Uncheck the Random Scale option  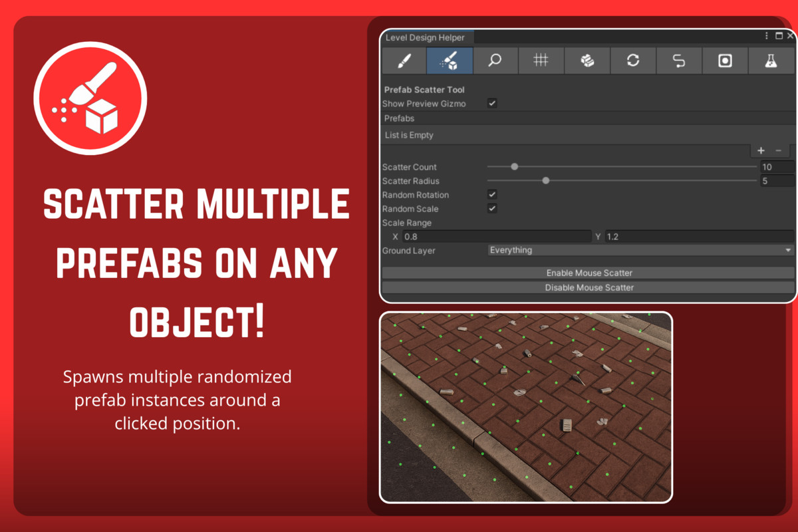click(x=491, y=208)
